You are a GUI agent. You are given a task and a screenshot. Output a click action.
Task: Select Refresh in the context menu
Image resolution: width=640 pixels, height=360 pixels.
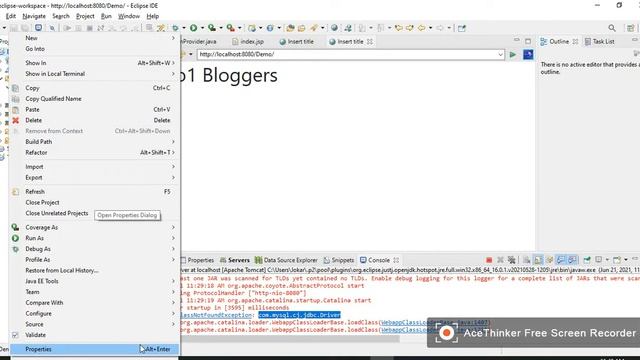(94, 192)
